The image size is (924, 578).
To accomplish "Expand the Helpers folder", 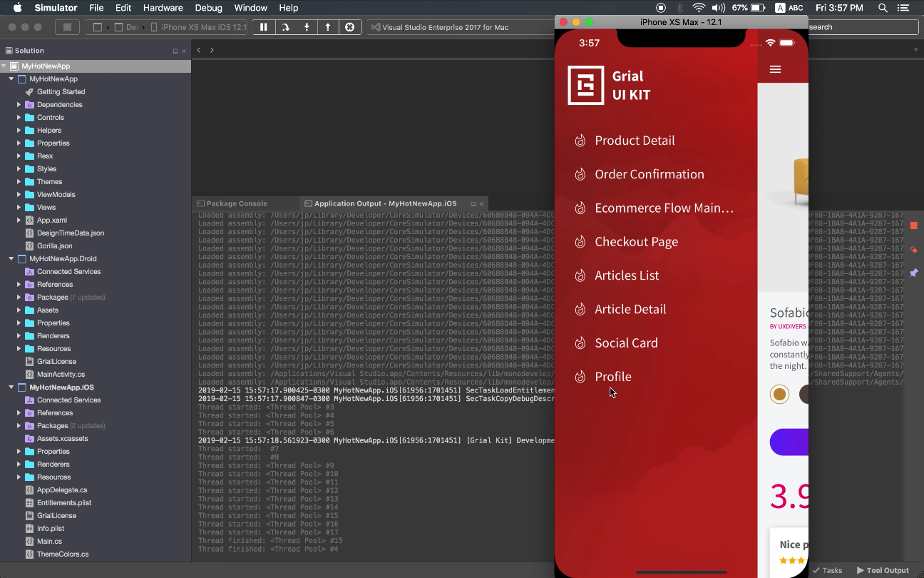I will (x=19, y=130).
